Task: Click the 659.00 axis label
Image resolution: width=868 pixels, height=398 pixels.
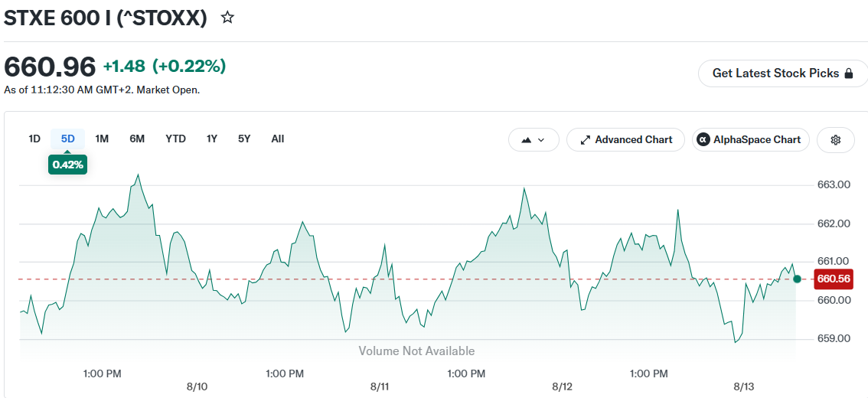Action: [x=834, y=338]
